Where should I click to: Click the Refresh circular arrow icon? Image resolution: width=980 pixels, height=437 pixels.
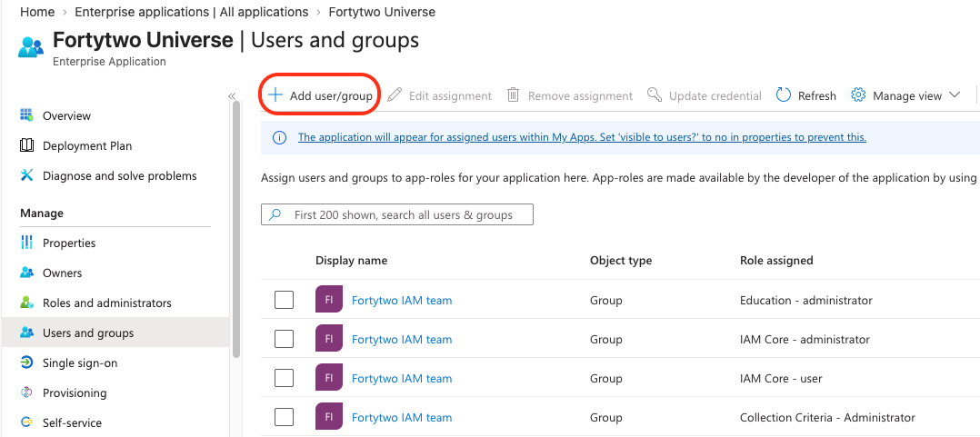point(784,94)
